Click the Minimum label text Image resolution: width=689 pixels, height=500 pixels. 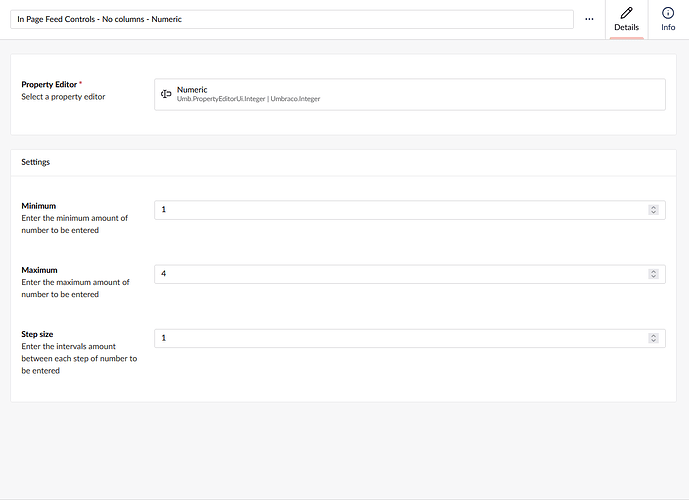point(39,206)
